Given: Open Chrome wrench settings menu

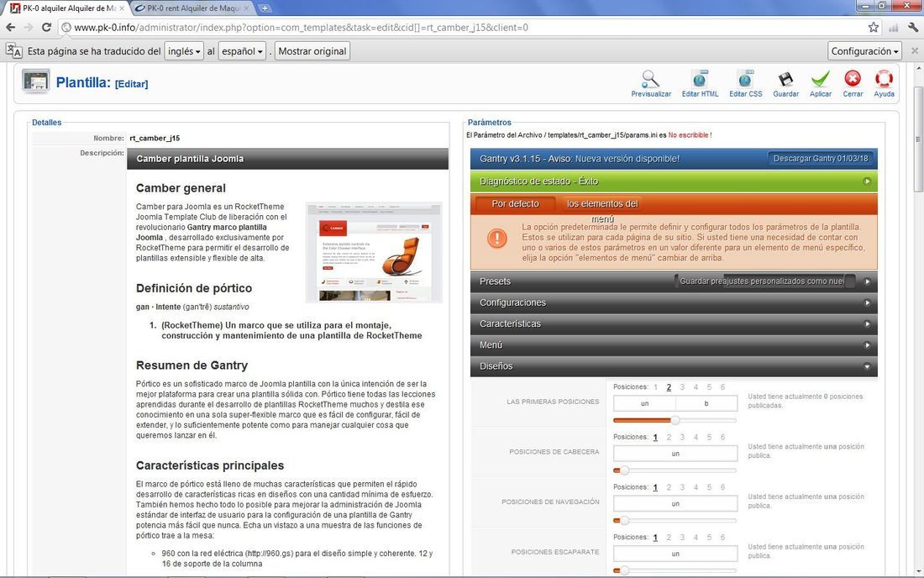Looking at the screenshot, I should 912,27.
